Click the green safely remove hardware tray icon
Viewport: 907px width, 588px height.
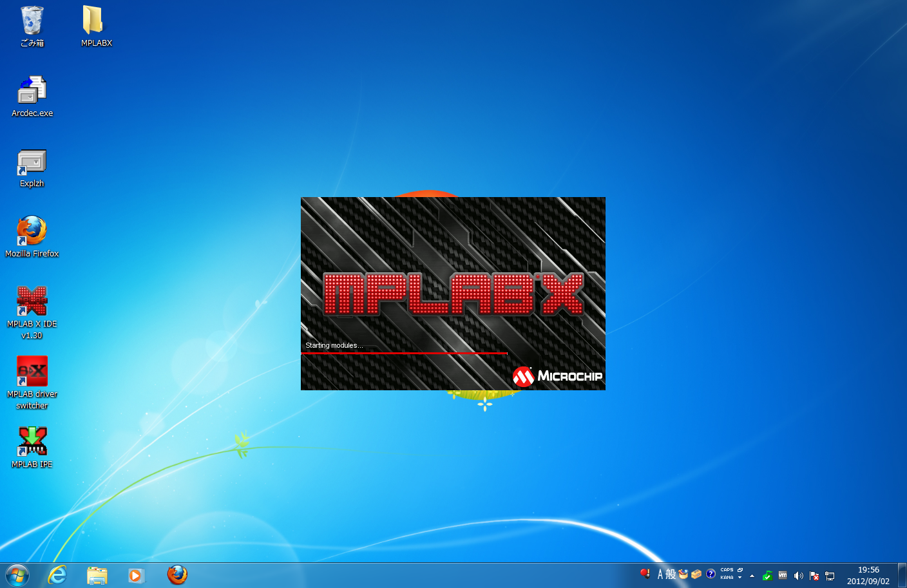coord(767,576)
